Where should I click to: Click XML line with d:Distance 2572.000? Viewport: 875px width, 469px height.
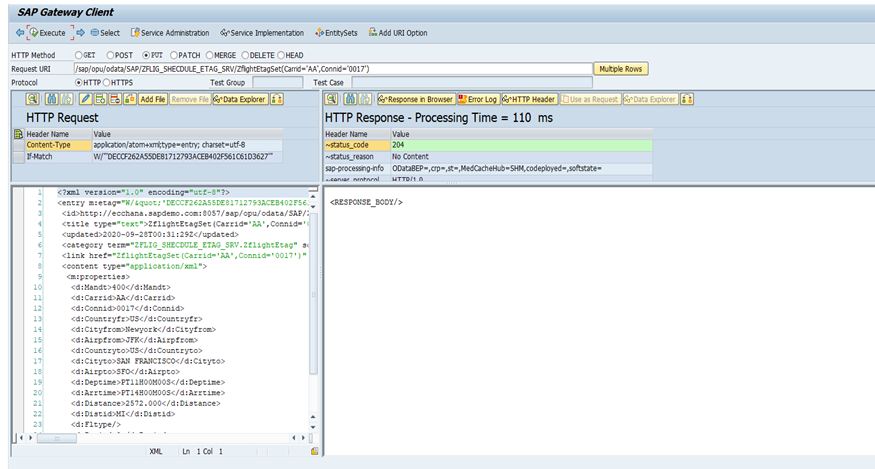(146, 403)
